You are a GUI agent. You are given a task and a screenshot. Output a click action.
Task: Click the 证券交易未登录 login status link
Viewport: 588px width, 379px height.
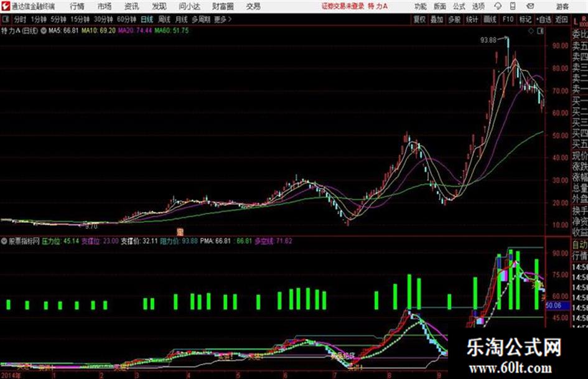click(x=343, y=6)
